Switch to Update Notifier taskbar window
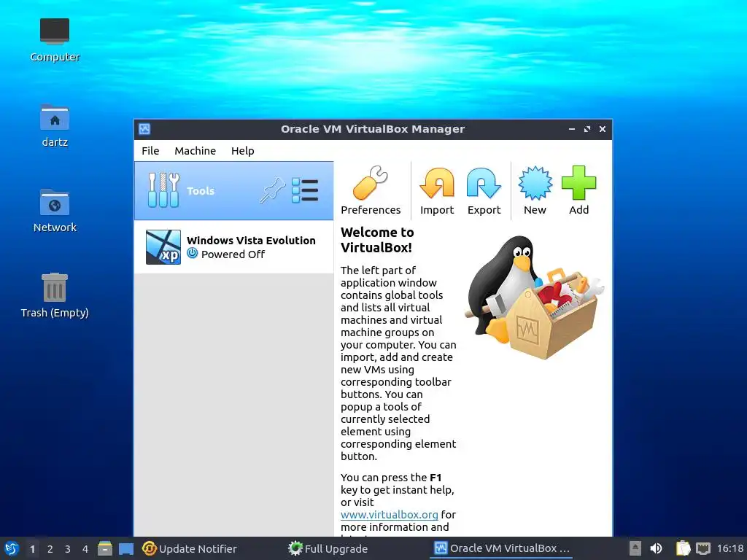Image resolution: width=747 pixels, height=560 pixels. point(212,548)
